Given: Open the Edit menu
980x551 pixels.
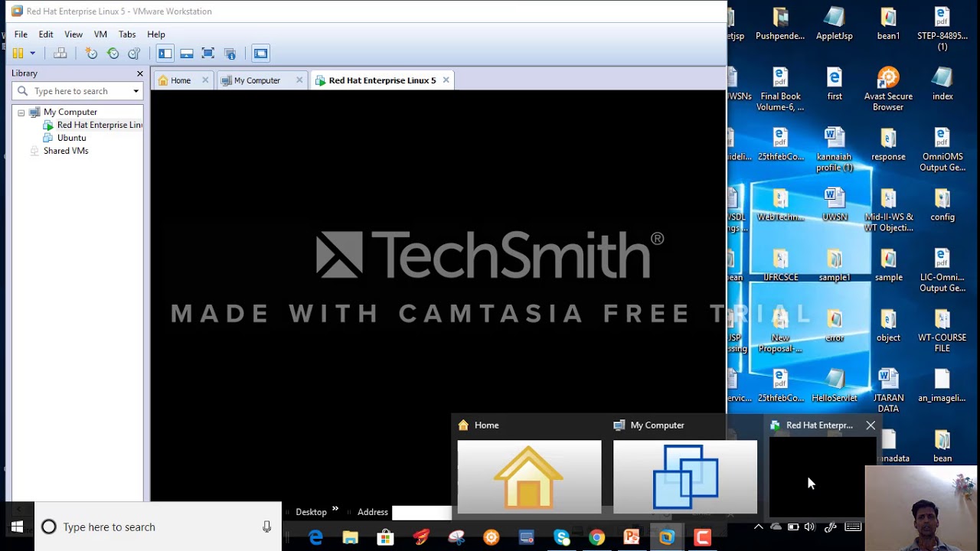Looking at the screenshot, I should [x=46, y=34].
